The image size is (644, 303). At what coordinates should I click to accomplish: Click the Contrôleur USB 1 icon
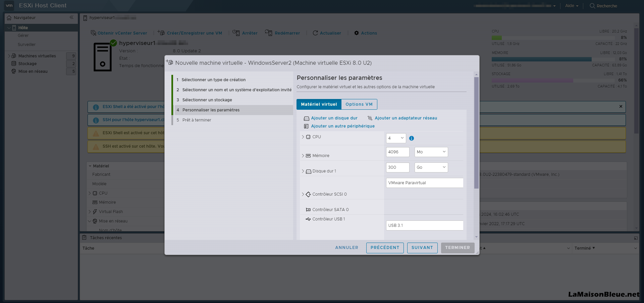(x=308, y=219)
